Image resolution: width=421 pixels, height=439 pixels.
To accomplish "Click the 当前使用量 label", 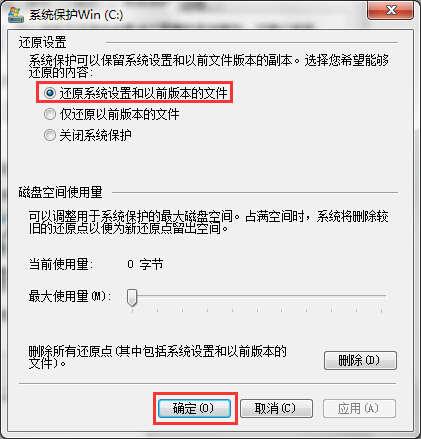I will pyautogui.click(x=61, y=264).
